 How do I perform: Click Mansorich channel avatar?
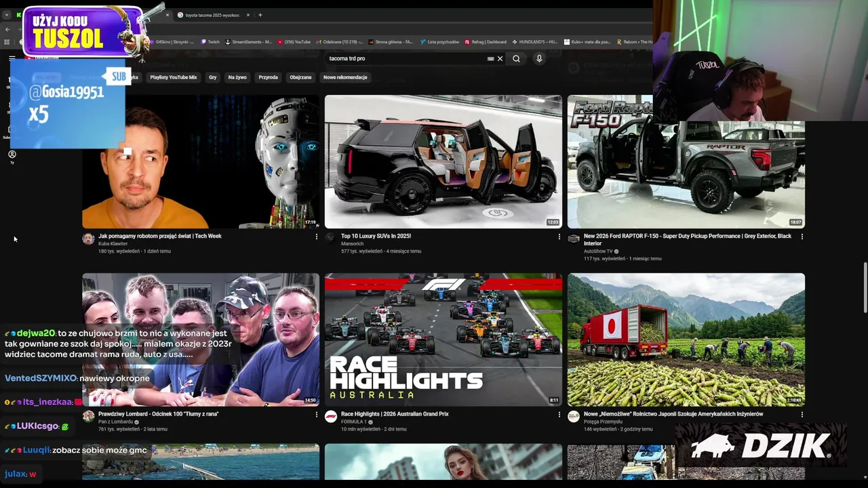point(331,239)
